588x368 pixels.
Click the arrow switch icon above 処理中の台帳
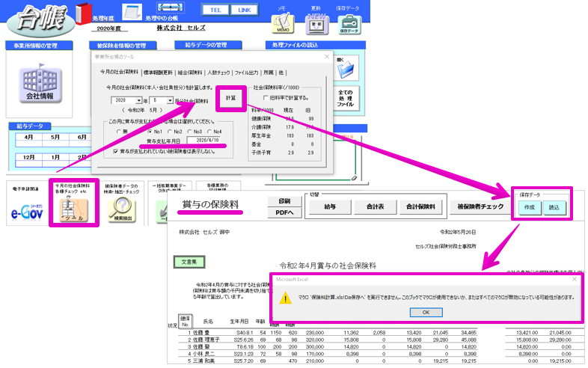pyautogui.click(x=170, y=7)
